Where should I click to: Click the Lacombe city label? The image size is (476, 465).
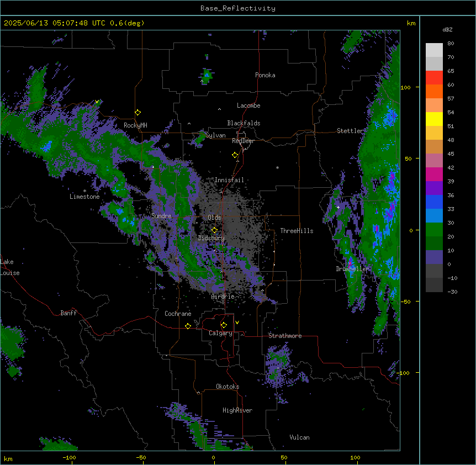pyautogui.click(x=248, y=105)
